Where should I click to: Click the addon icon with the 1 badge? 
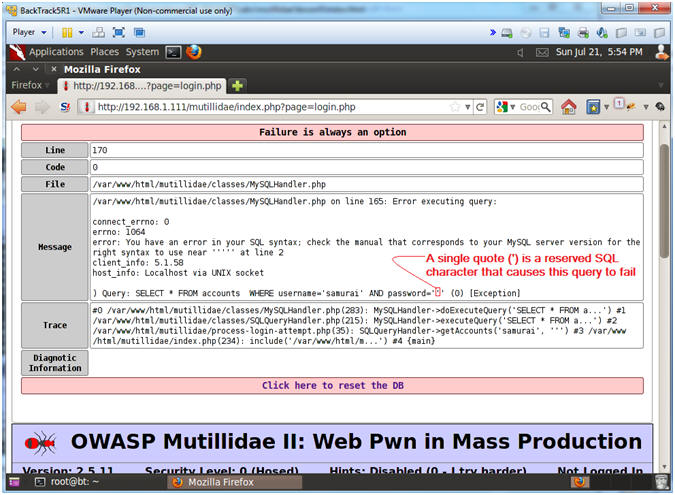coord(625,105)
